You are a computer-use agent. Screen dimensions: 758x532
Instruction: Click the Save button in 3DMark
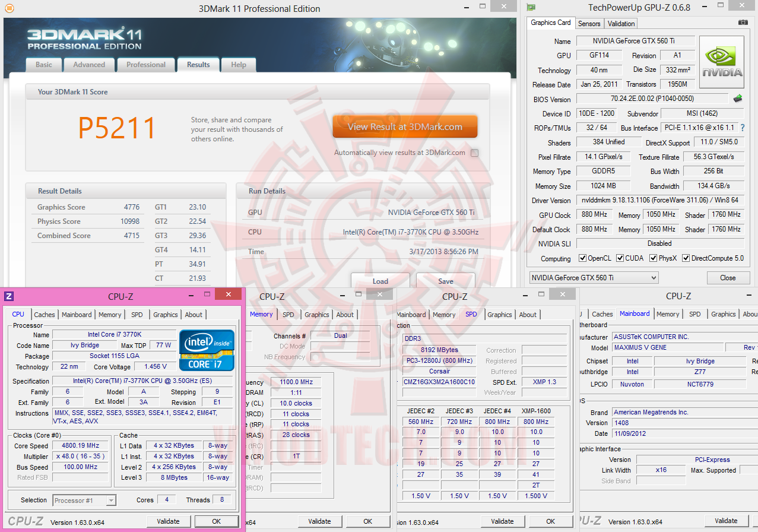pos(446,281)
